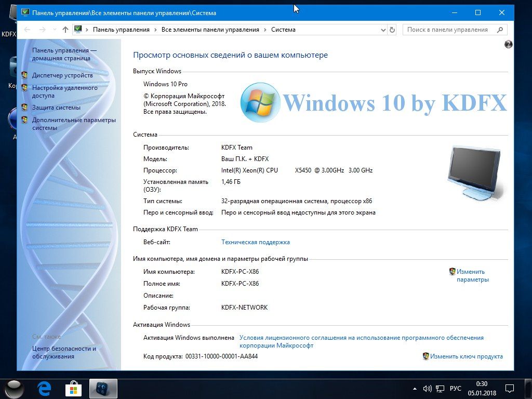Open the help round icon
The width and height of the screenshot is (532, 399).
(x=508, y=44)
